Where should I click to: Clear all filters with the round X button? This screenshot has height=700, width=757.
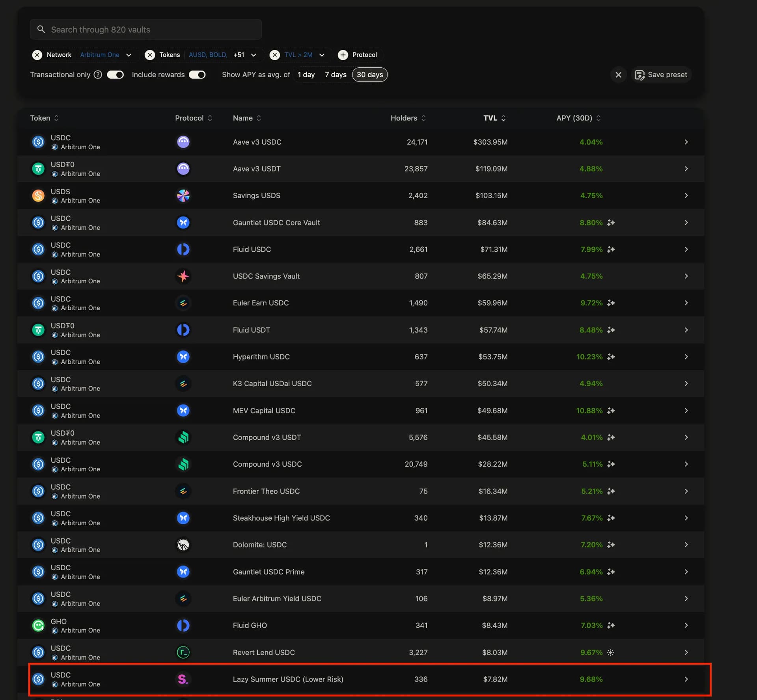(x=618, y=74)
